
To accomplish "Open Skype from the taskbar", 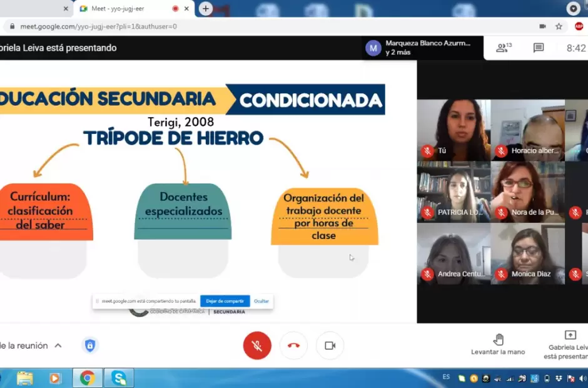I will tap(119, 378).
